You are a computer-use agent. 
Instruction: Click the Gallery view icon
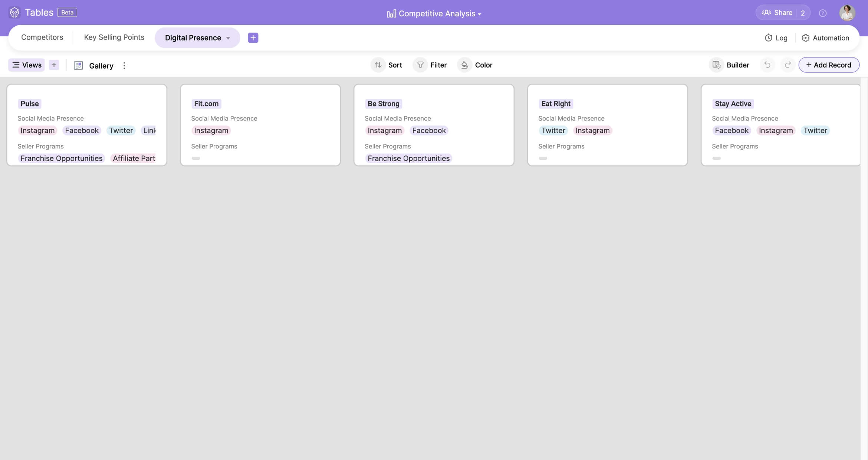[x=79, y=65]
